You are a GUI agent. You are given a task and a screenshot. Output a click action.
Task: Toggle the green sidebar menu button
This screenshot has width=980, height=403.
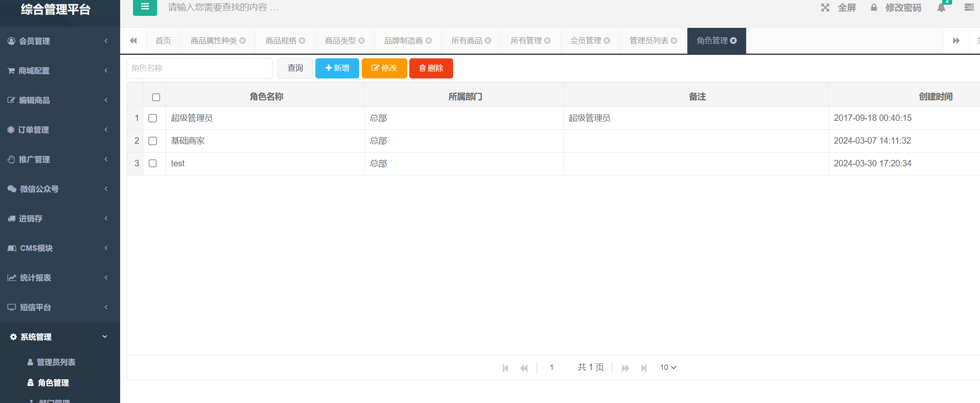pos(145,7)
